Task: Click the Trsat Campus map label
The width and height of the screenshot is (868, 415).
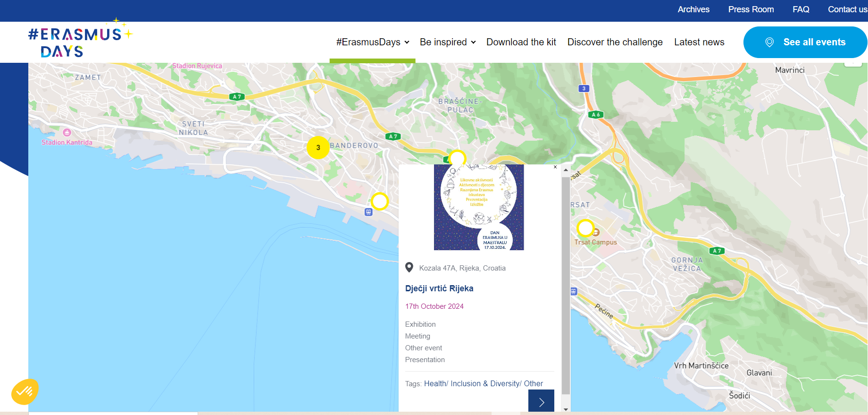Action: [596, 242]
